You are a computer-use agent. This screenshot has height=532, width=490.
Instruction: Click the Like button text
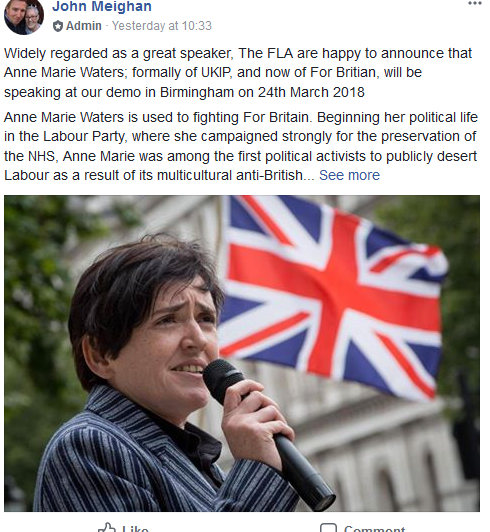coord(135,529)
